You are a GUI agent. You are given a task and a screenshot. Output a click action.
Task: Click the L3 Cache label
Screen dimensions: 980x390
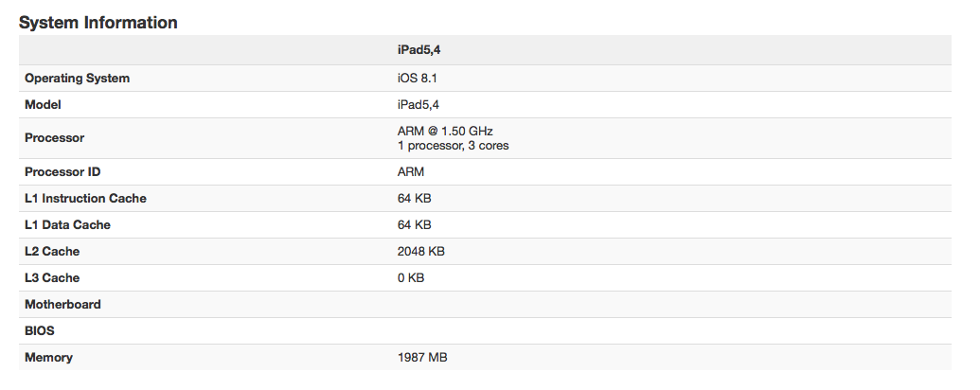(52, 277)
